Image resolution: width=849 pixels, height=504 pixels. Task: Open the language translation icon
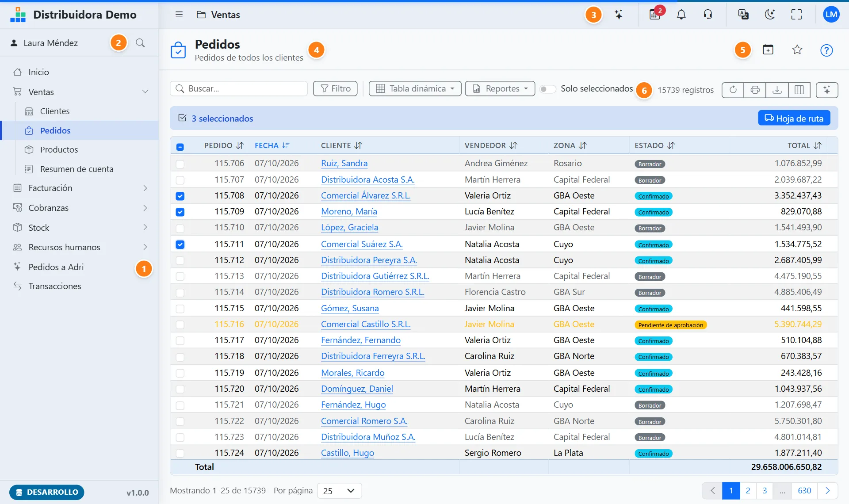(x=743, y=15)
